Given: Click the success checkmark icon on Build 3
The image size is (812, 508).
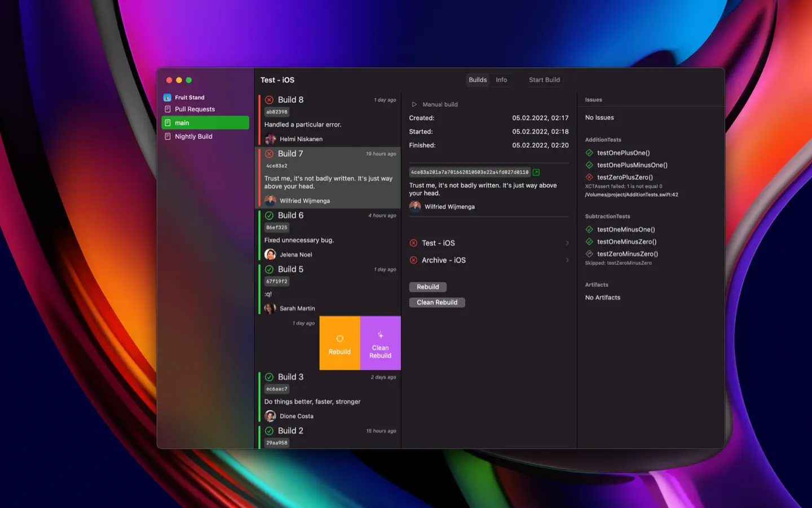Looking at the screenshot, I should coord(269,377).
